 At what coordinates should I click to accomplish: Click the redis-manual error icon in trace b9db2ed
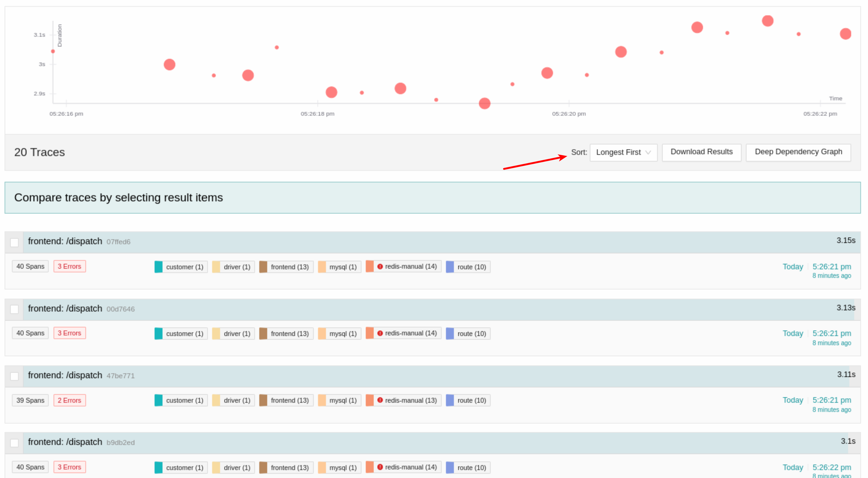pos(380,467)
